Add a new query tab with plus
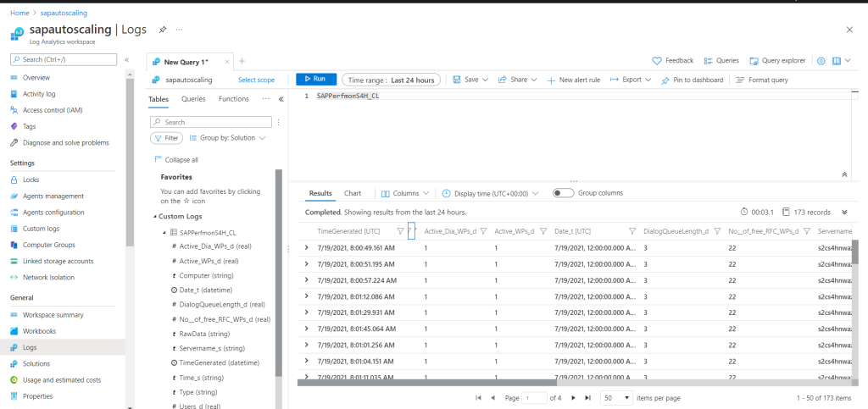868x409 pixels. 242,61
